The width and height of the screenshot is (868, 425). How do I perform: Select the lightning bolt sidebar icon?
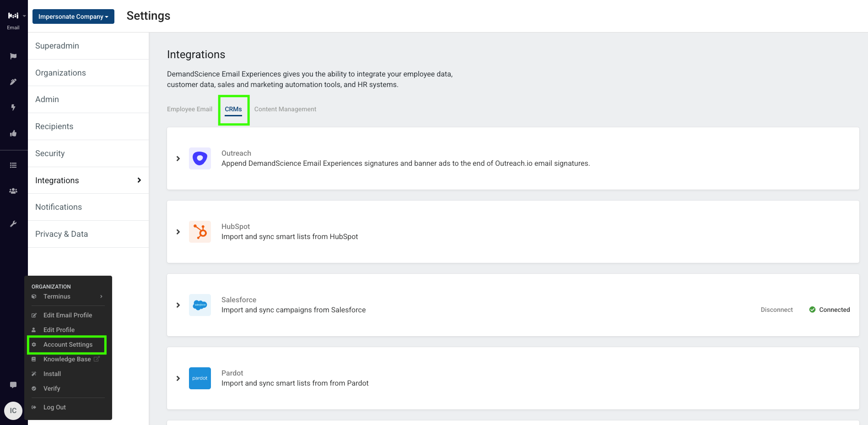click(x=13, y=108)
